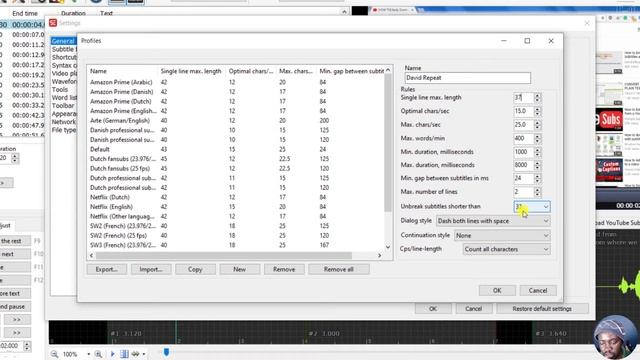Click the Remove all button
The width and height of the screenshot is (640, 360).
click(x=339, y=269)
